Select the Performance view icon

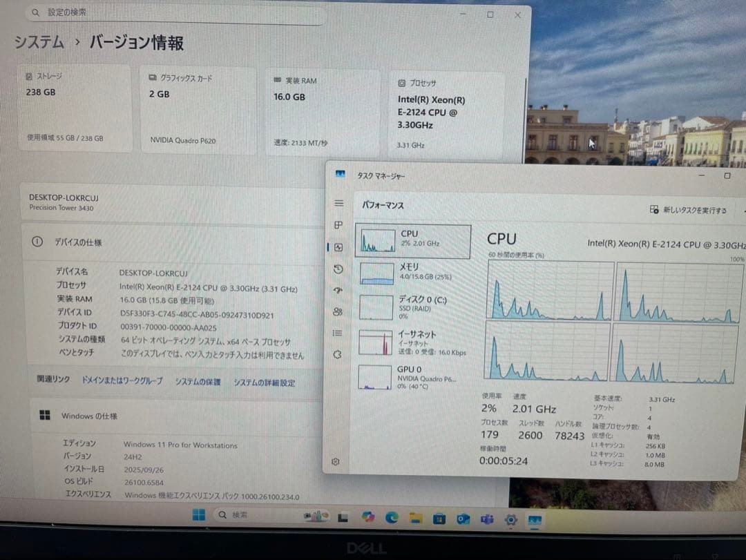pyautogui.click(x=338, y=247)
